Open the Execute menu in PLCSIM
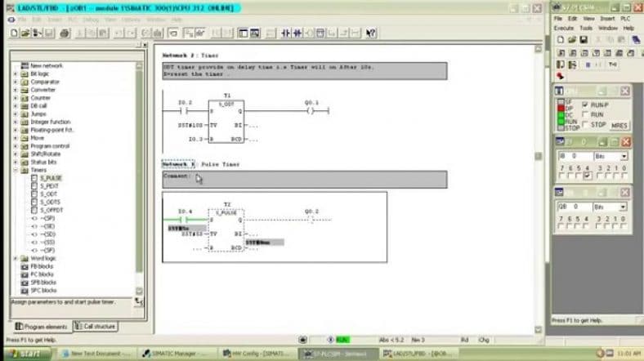Image resolution: width=644 pixels, height=361 pixels. [x=564, y=28]
